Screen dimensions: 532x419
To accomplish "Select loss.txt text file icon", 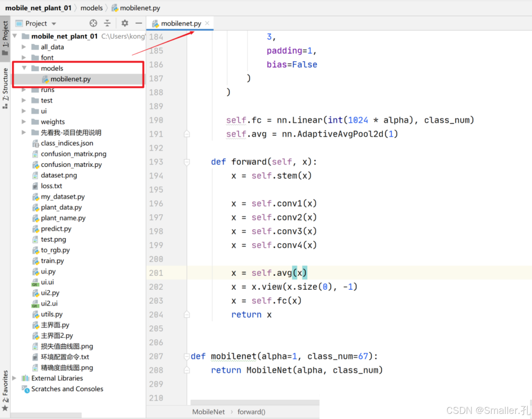I will pos(36,186).
